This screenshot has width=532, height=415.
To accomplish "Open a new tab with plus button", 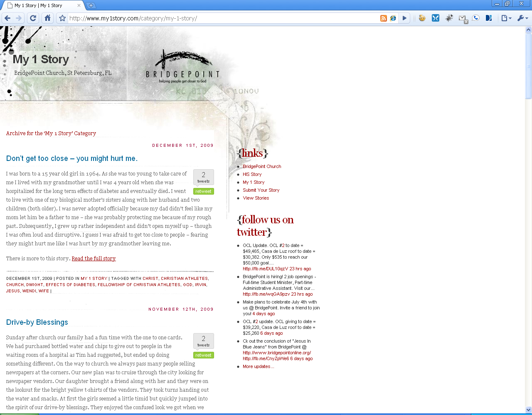I will point(91,5).
